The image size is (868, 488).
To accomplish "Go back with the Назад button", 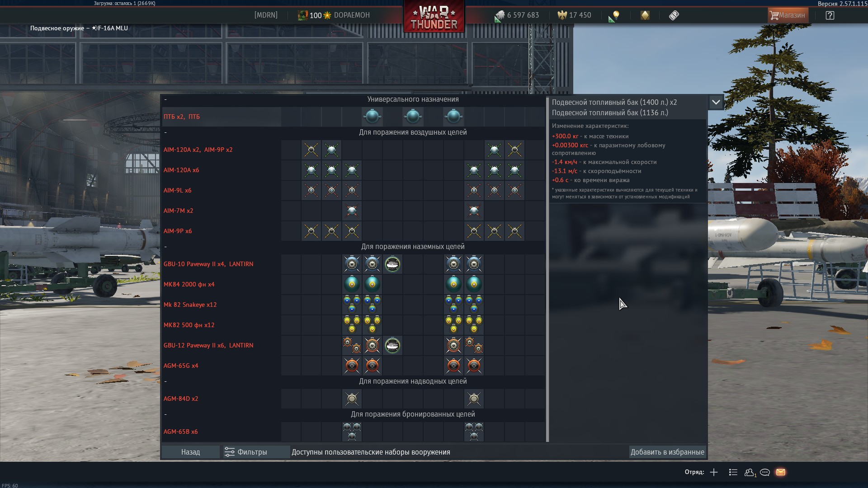I will tap(190, 452).
